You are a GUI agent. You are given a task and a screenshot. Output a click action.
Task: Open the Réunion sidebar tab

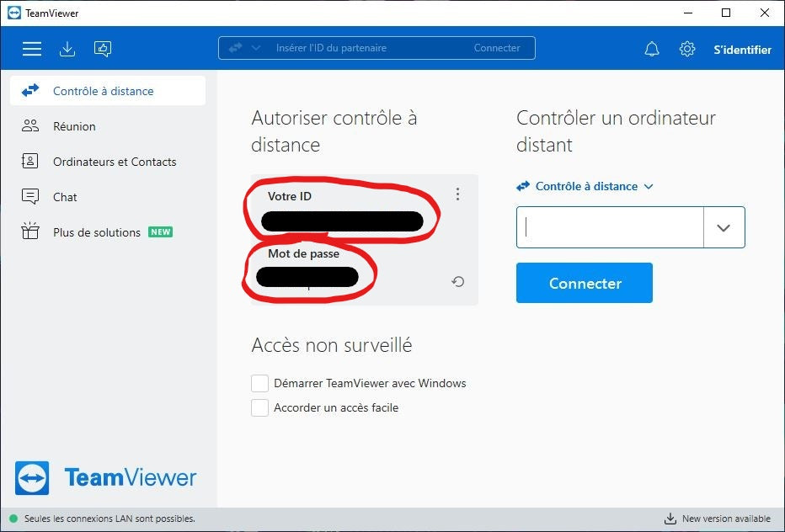pos(108,126)
